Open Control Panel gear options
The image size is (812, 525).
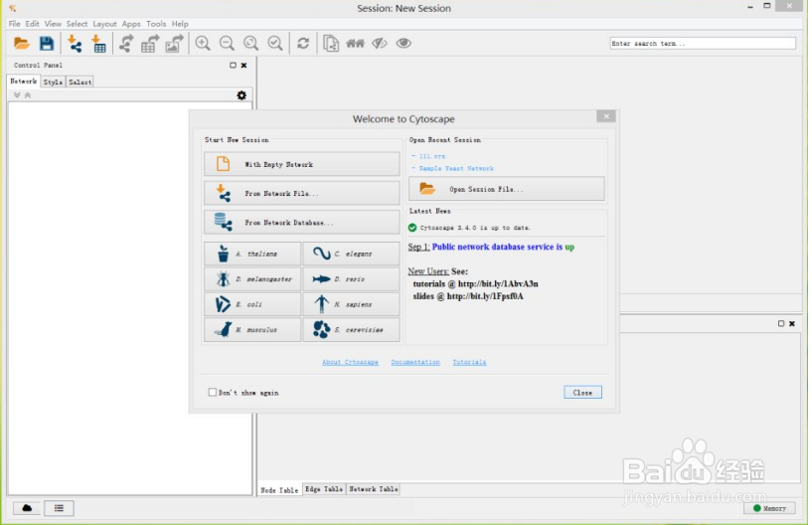point(242,95)
